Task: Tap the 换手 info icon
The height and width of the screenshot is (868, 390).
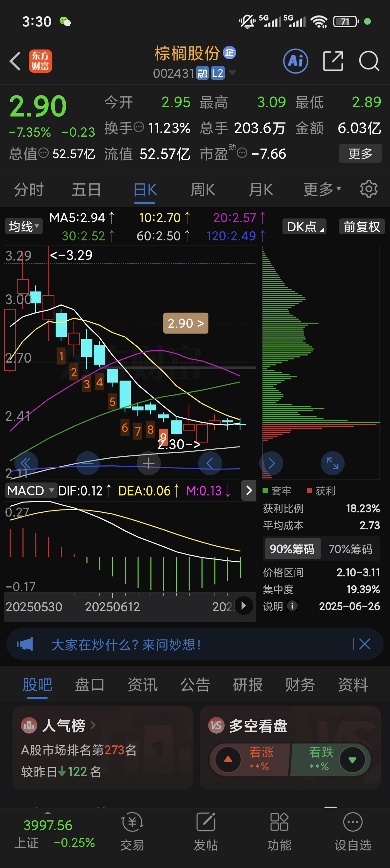Action: coord(139,127)
